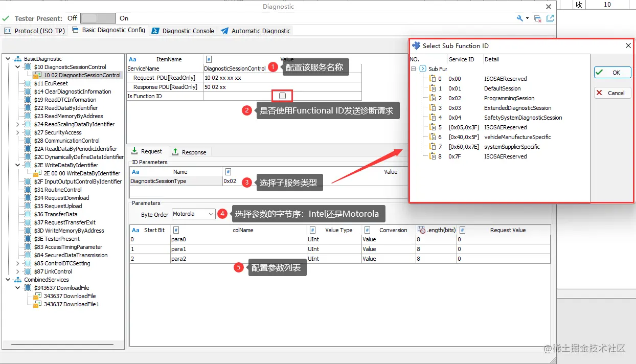Screen dimensions: 636x364
Task: Click the 0x01 DefaultSession row icon
Action: pos(433,88)
